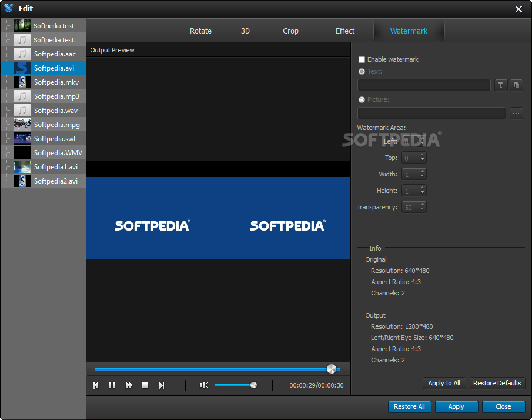Click the Softpedia2.avi thumbnail
This screenshot has height=420, width=532.
point(22,181)
